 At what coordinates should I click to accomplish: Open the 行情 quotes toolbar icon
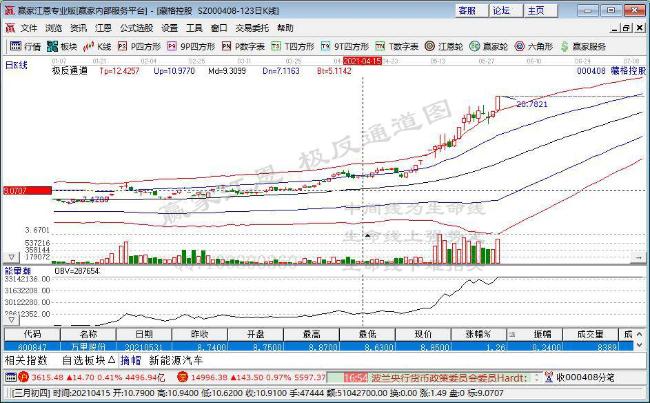pos(25,46)
